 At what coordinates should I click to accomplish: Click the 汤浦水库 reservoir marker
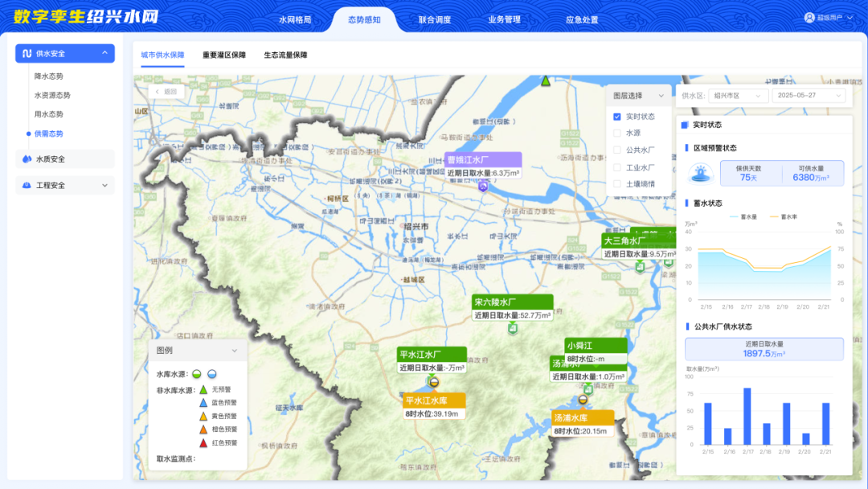pos(583,399)
